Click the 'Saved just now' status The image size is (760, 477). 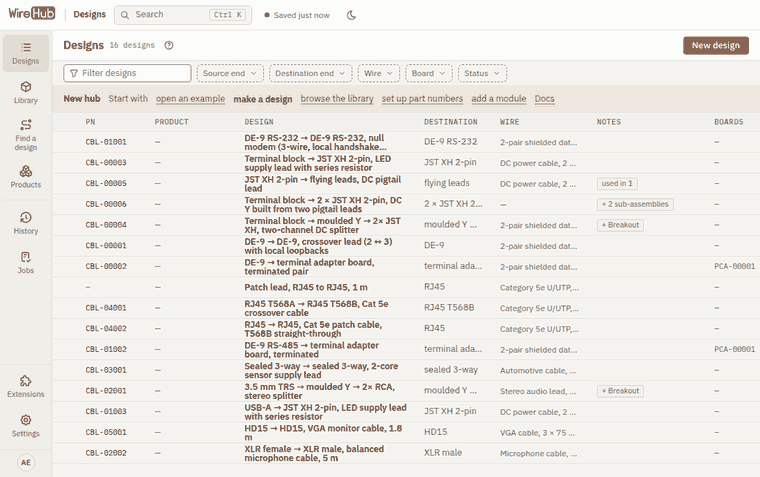coord(297,15)
